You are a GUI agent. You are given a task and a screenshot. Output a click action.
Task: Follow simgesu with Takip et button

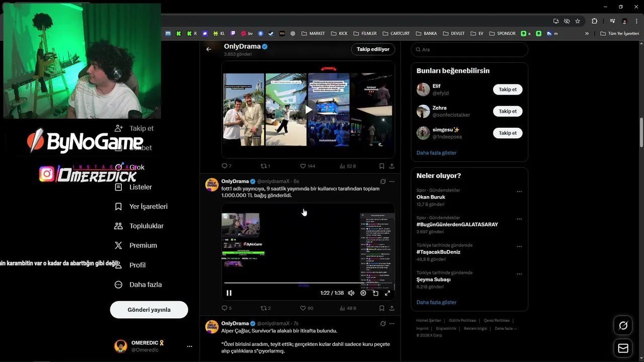[508, 133]
